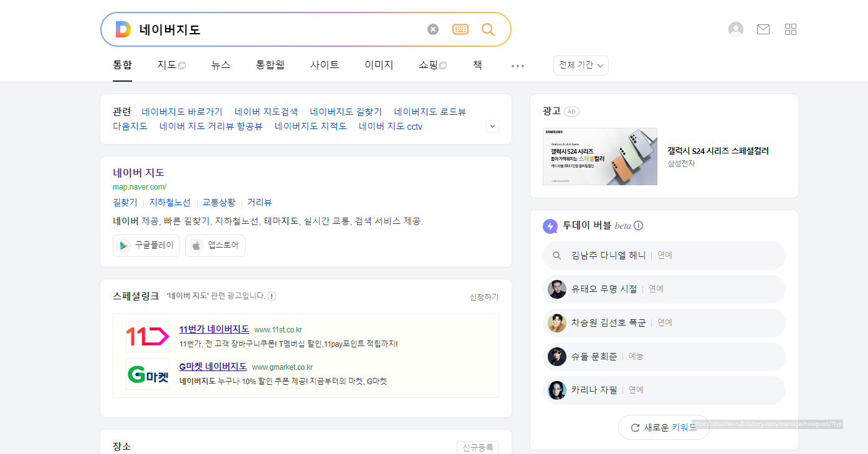Viewport: 868px width, 454px height.
Task: Click the 구글플레이 button
Action: tap(146, 246)
